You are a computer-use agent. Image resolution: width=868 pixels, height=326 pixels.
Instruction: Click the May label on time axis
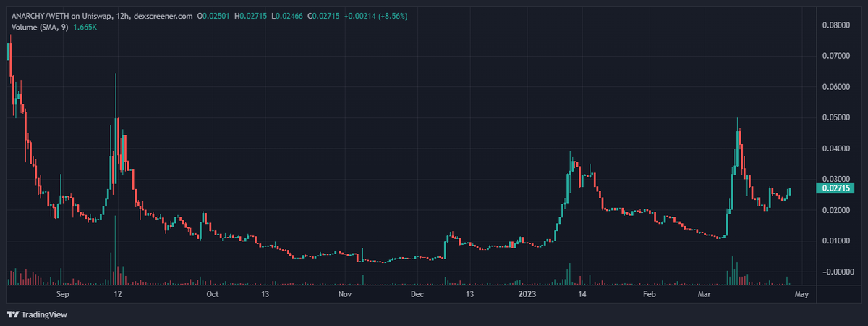coord(800,295)
